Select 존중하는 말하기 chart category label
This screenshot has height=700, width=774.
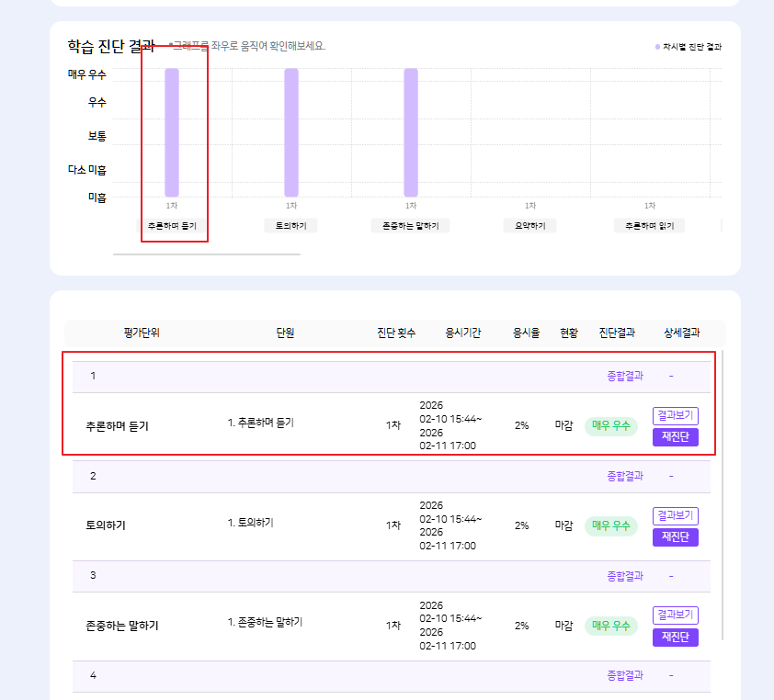[x=410, y=226]
